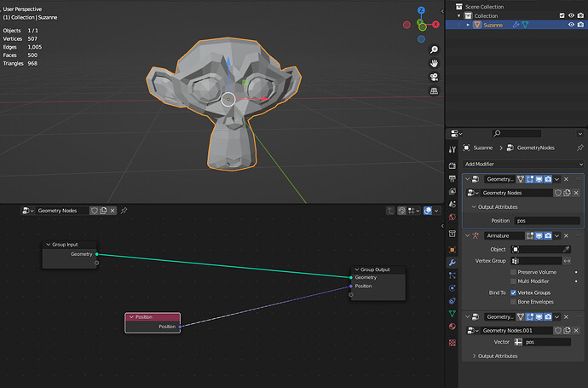
Task: Click the blue Z axis on navigation gizmo
Action: click(x=421, y=10)
